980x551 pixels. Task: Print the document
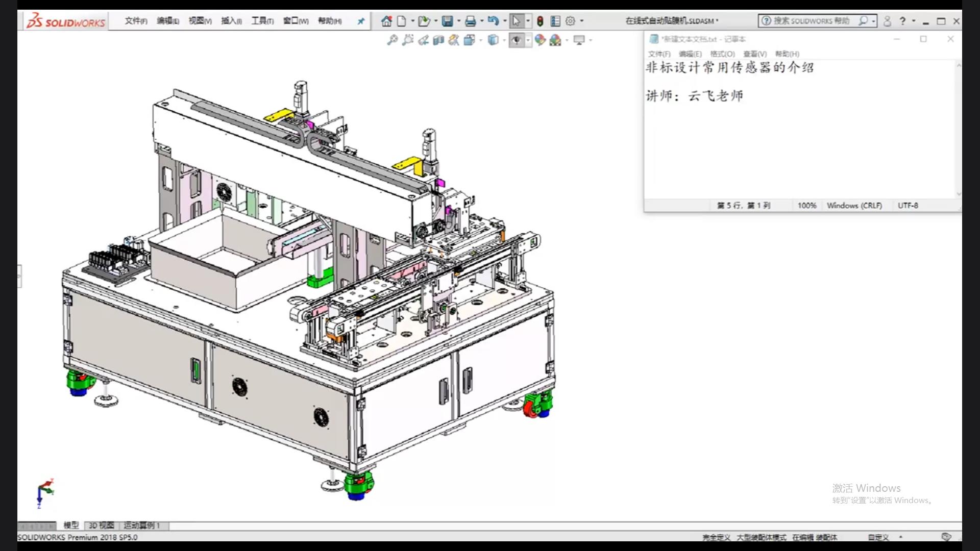[x=471, y=21]
